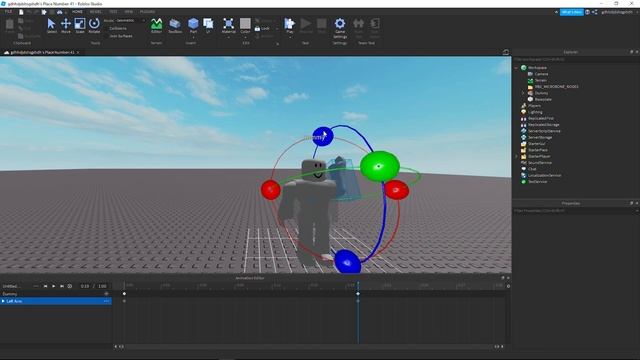640x360 pixels.
Task: Open the FILE menu
Action: [8, 12]
